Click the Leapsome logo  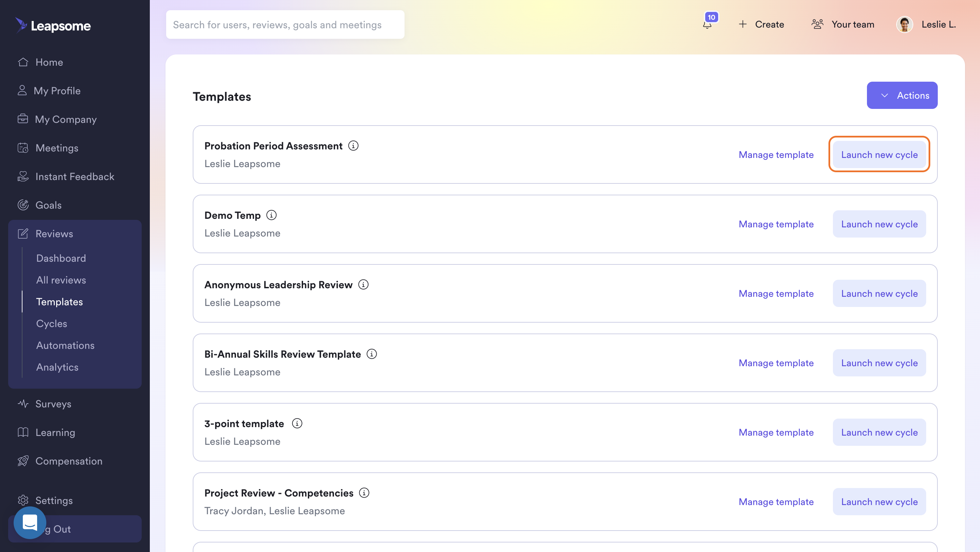coord(53,26)
